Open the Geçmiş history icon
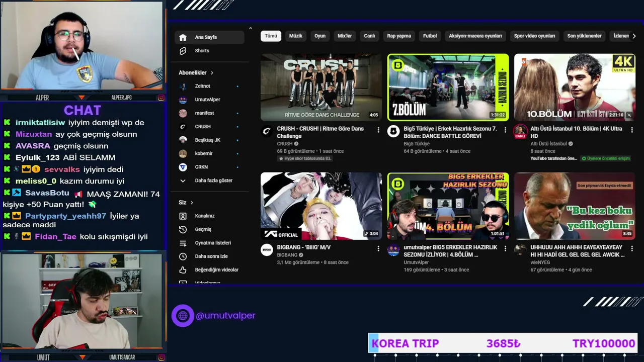Viewport: 644px width, 362px height. [183, 229]
